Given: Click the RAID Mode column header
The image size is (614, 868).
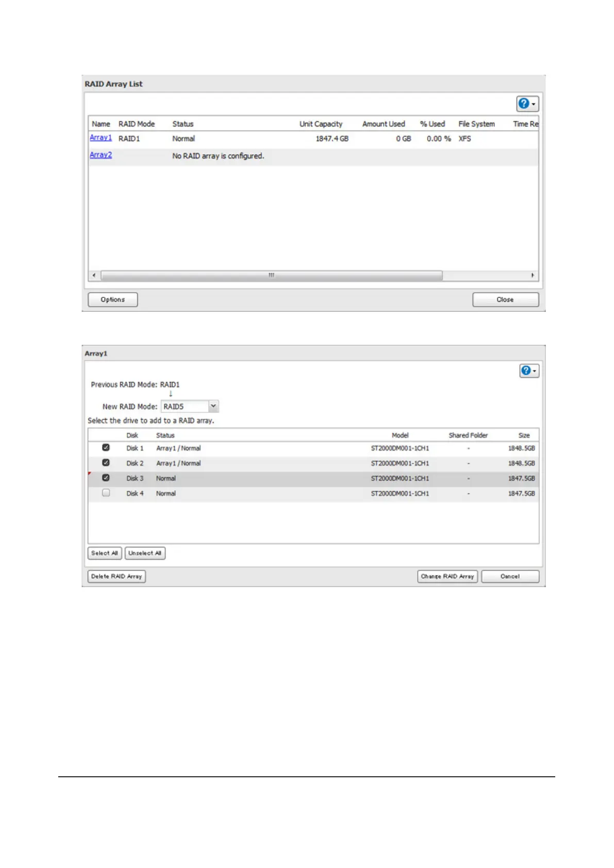Looking at the screenshot, I should (x=137, y=124).
